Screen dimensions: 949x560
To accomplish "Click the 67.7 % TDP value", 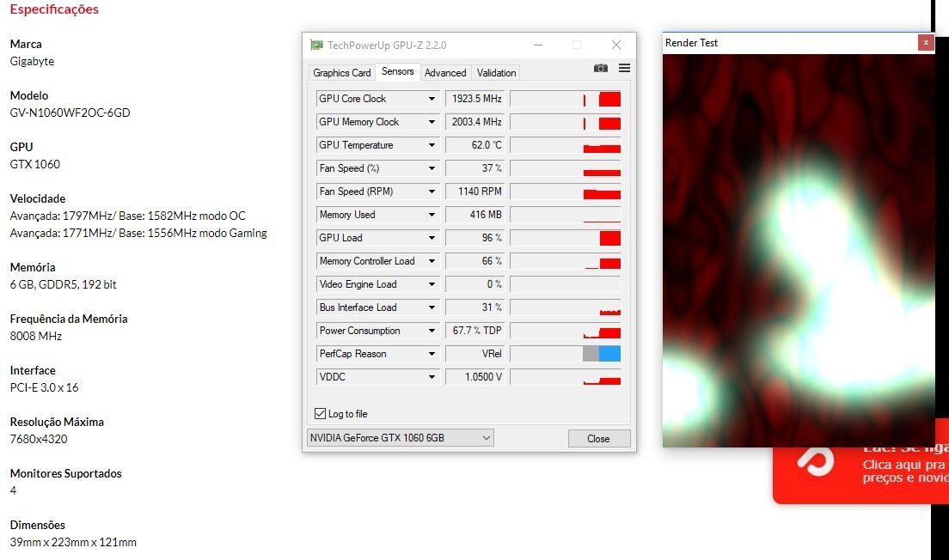I will [475, 330].
